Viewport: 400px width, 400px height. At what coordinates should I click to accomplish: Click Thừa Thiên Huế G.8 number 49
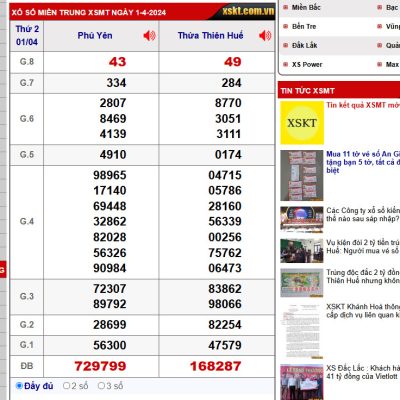coord(233,62)
